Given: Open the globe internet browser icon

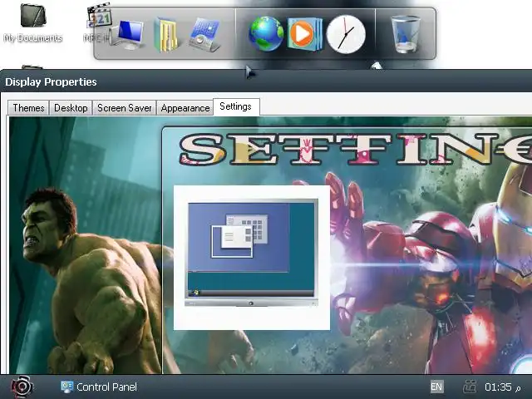Looking at the screenshot, I should 266,34.
